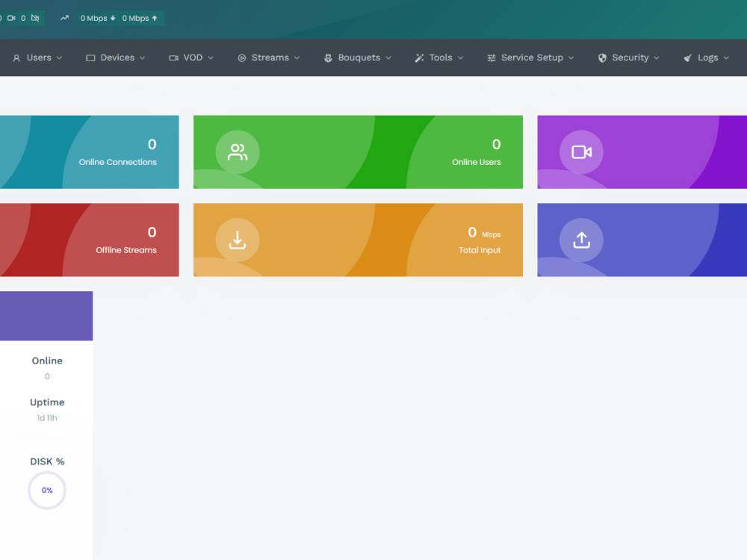Click the Online Users people icon
Viewport: 747px width, 560px height.
237,152
